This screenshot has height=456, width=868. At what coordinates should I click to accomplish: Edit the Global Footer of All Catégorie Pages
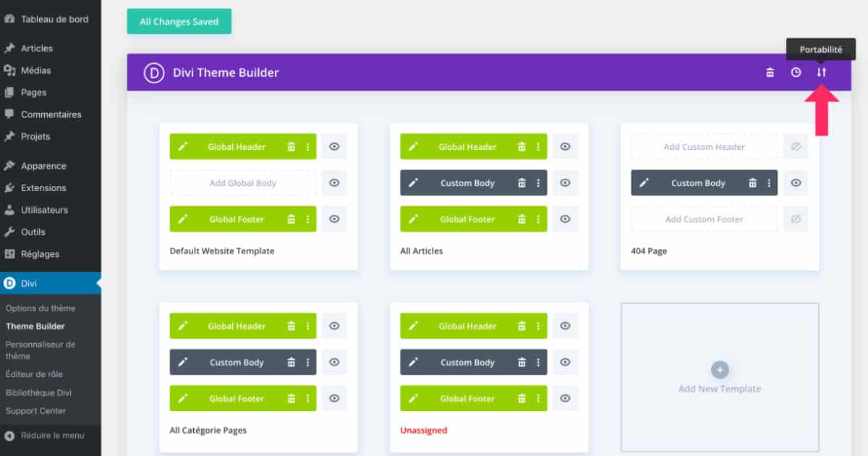(x=183, y=399)
